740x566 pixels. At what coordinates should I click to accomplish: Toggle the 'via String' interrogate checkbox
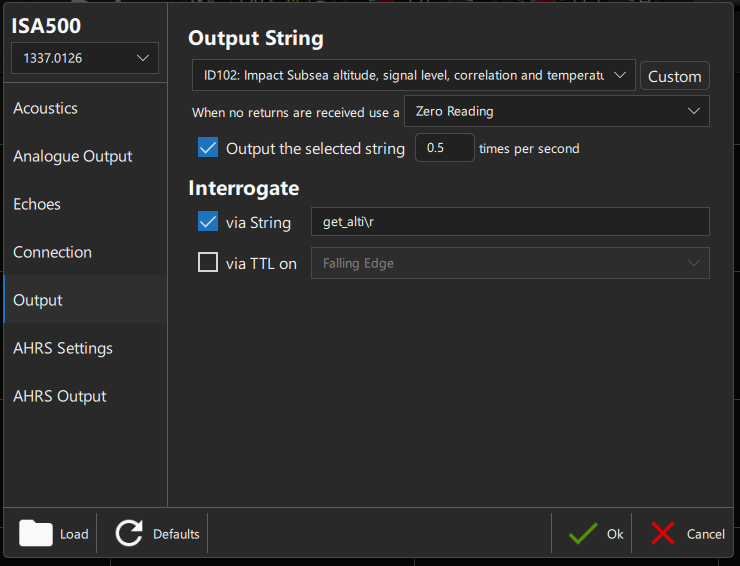tap(208, 222)
